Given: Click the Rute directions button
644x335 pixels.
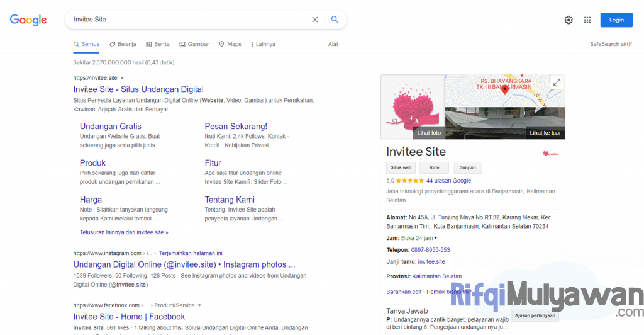Looking at the screenshot, I should click(x=434, y=167).
